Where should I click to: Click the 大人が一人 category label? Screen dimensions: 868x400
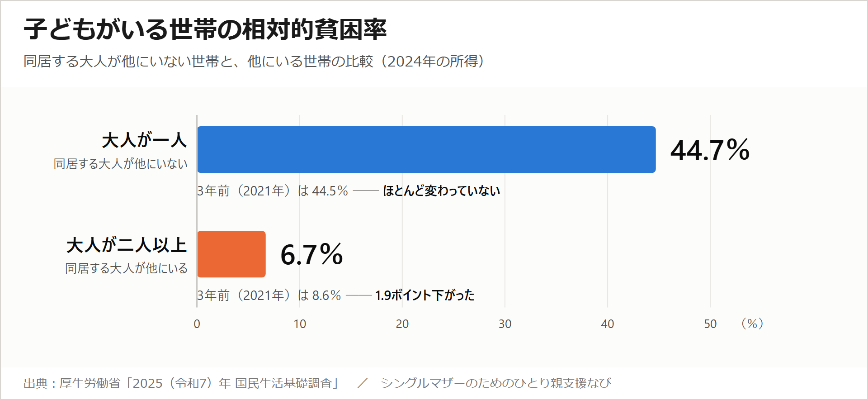pyautogui.click(x=144, y=140)
